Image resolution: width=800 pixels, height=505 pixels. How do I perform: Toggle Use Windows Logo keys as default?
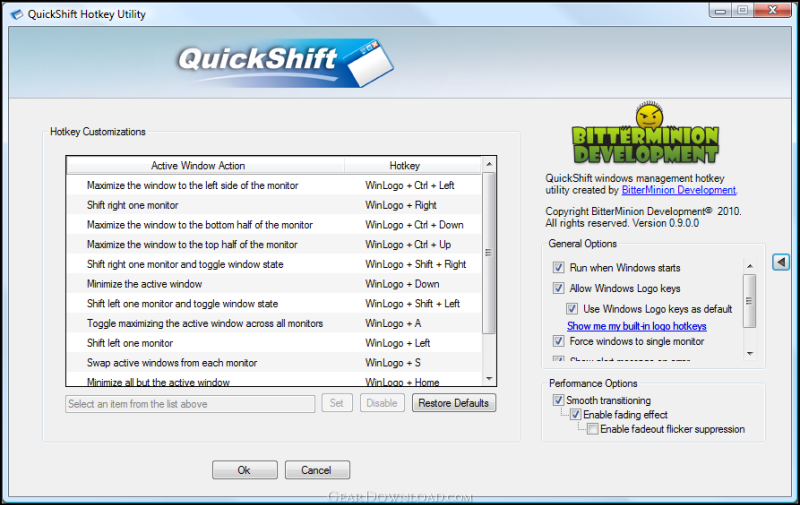[572, 309]
